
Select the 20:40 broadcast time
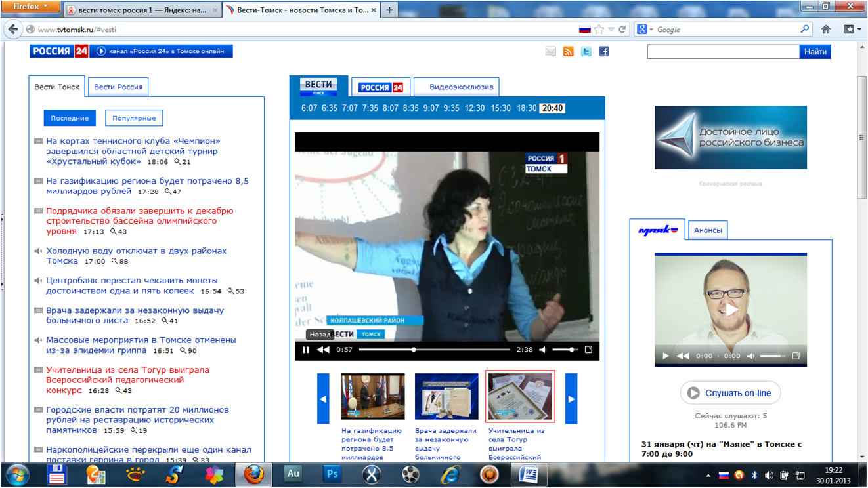click(552, 108)
